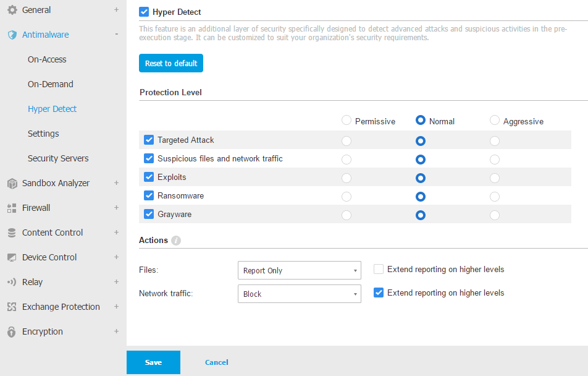This screenshot has width=588, height=376.
Task: Uncheck the Ransomware checkbox
Action: [x=149, y=195]
